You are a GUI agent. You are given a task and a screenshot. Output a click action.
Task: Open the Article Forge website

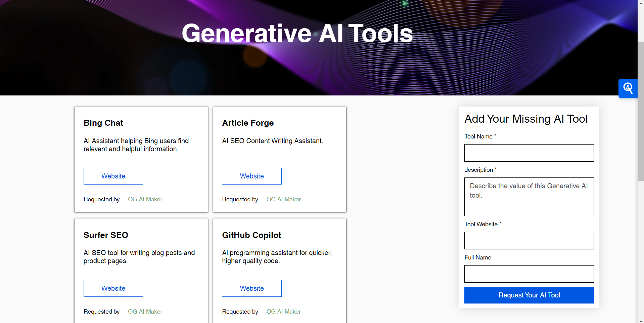251,176
